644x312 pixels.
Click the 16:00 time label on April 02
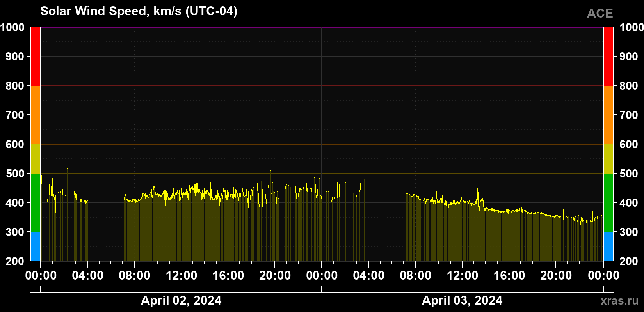(228, 276)
